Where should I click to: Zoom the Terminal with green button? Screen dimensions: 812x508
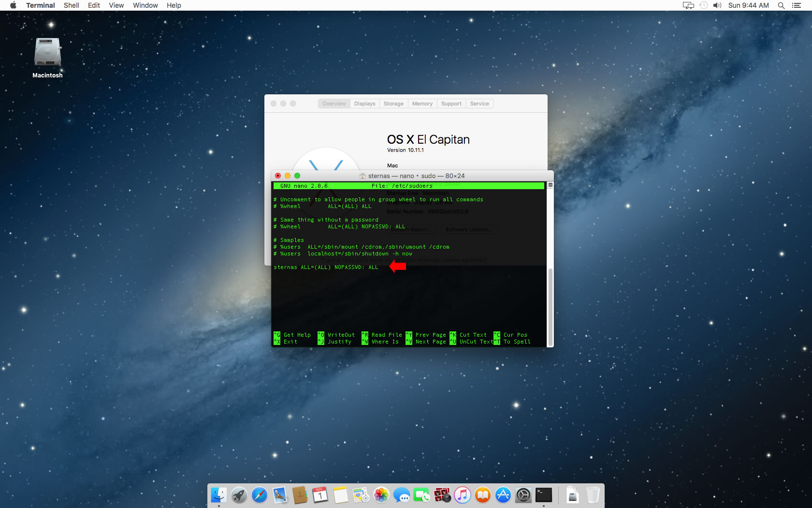(297, 176)
